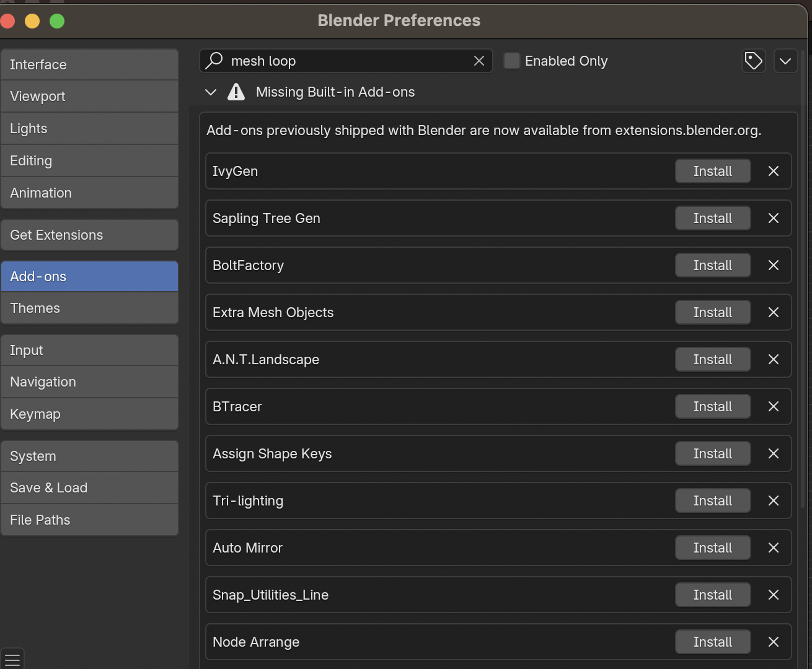The width and height of the screenshot is (812, 669).
Task: Click the warning triangle icon
Action: click(x=236, y=92)
